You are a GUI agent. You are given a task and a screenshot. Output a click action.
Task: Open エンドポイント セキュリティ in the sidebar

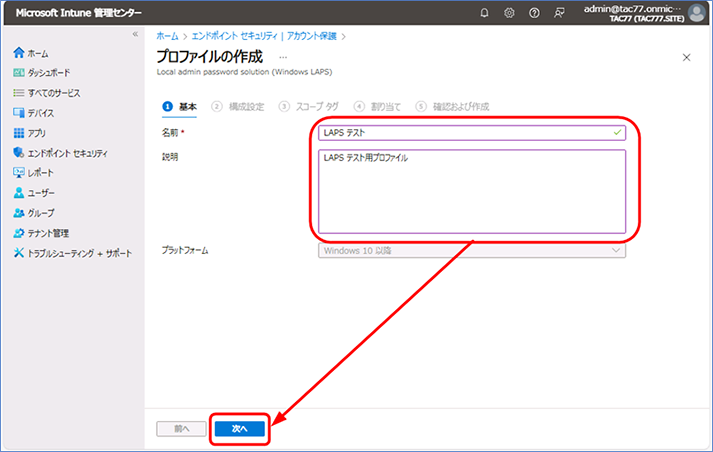68,153
